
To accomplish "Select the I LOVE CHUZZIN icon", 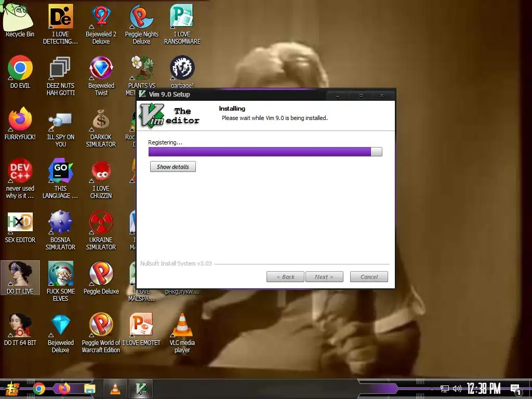I will point(101,179).
